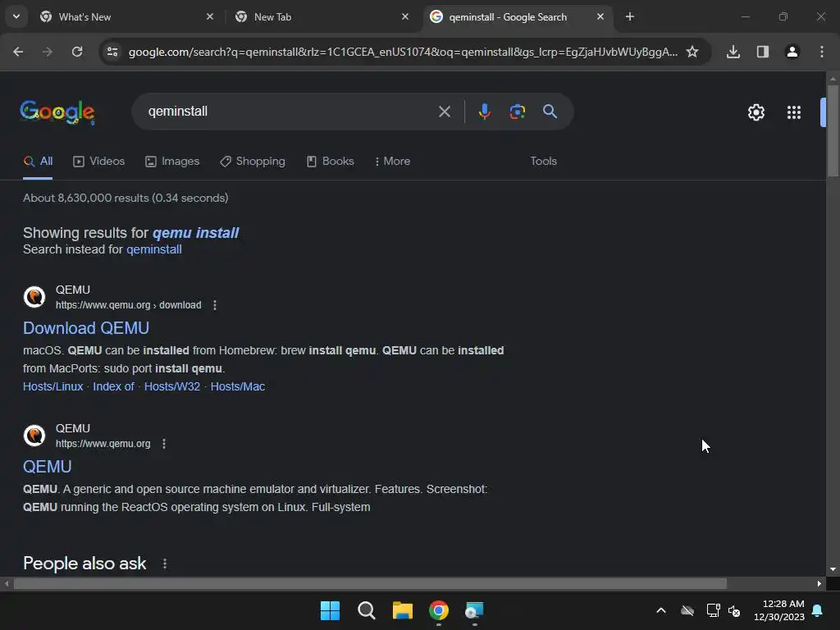This screenshot has height=630, width=840.
Task: Switch to the What's New tab
Action: [126, 17]
